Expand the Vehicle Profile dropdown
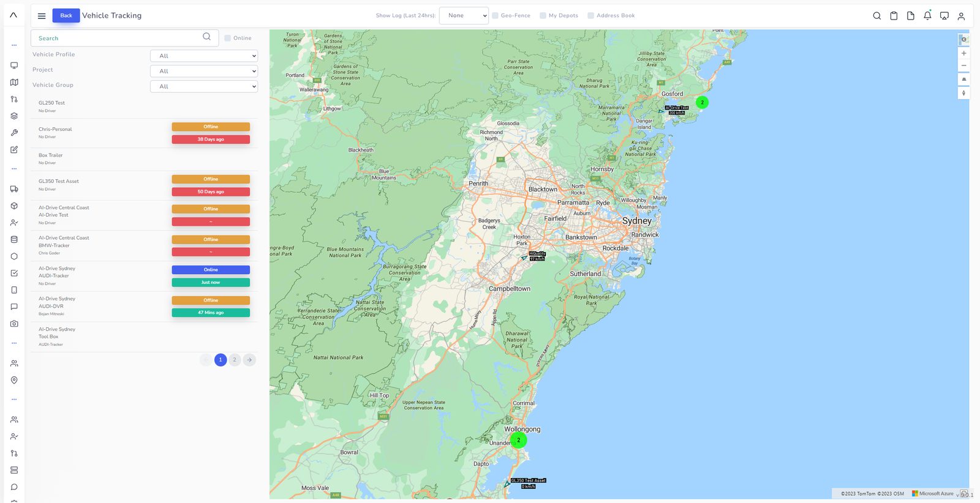 coord(204,56)
